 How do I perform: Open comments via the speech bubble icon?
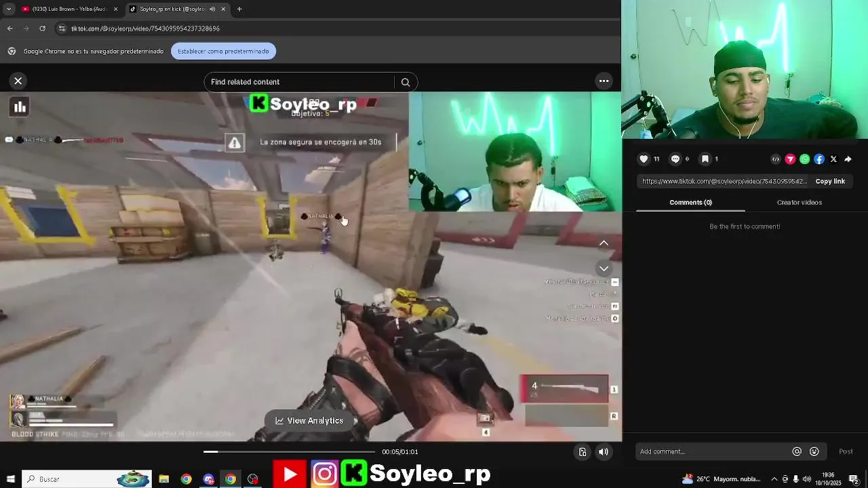click(x=675, y=159)
